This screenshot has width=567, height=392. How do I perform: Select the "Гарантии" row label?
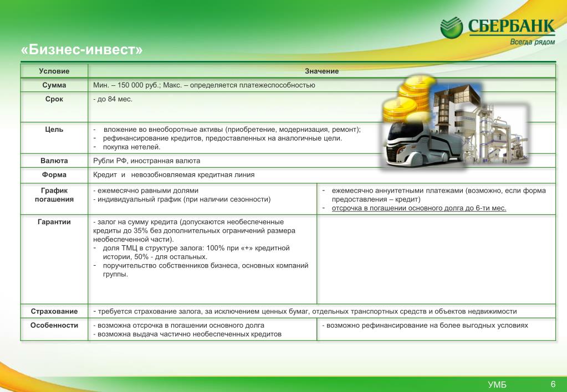point(54,222)
